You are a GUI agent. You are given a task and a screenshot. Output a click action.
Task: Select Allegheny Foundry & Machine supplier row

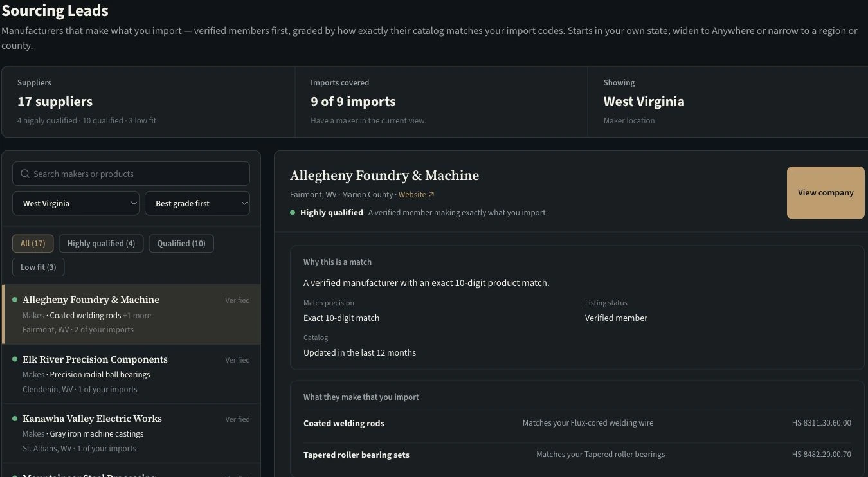[131, 314]
